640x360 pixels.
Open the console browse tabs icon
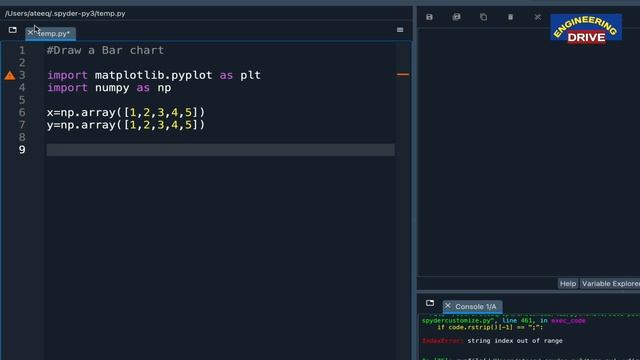click(430, 303)
